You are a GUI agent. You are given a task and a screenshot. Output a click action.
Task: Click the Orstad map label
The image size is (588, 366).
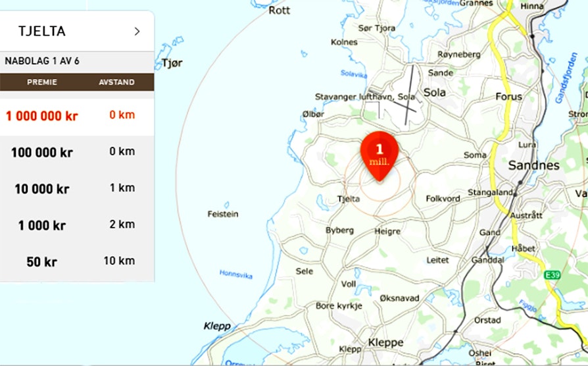click(x=487, y=320)
